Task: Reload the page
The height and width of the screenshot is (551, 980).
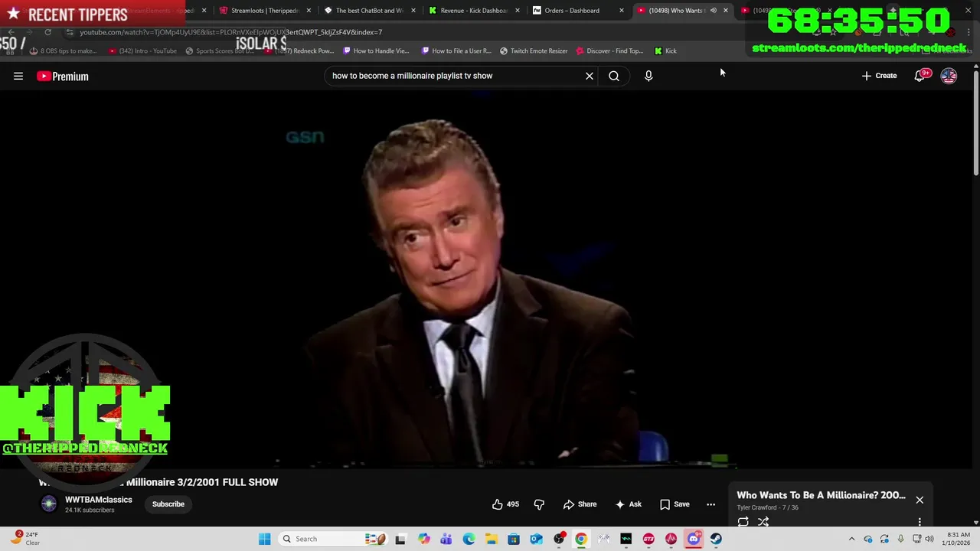Action: [47, 32]
